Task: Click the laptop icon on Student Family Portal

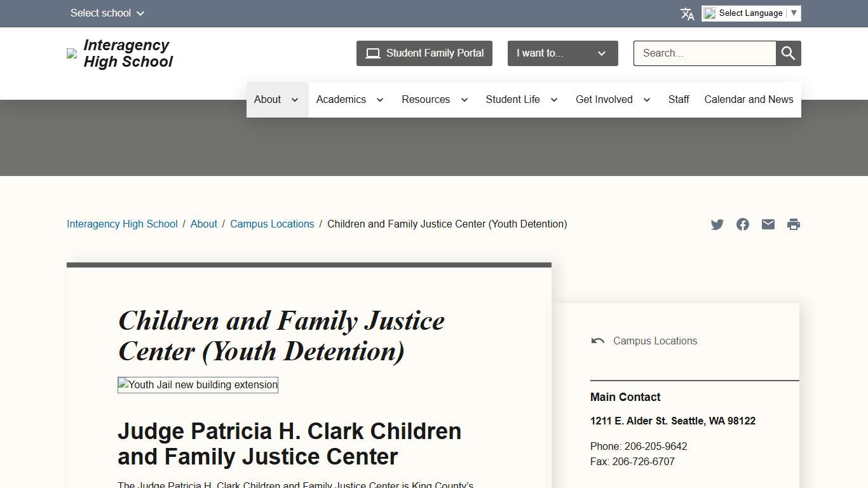Action: 372,53
